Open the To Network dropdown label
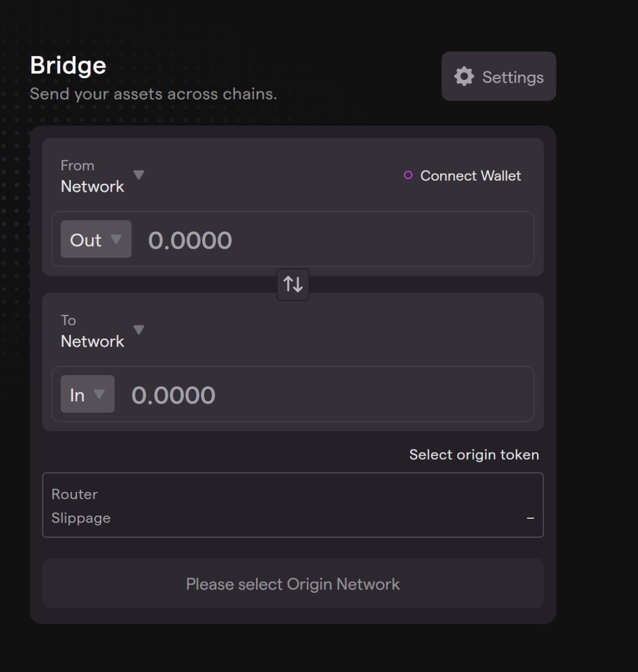 click(92, 341)
